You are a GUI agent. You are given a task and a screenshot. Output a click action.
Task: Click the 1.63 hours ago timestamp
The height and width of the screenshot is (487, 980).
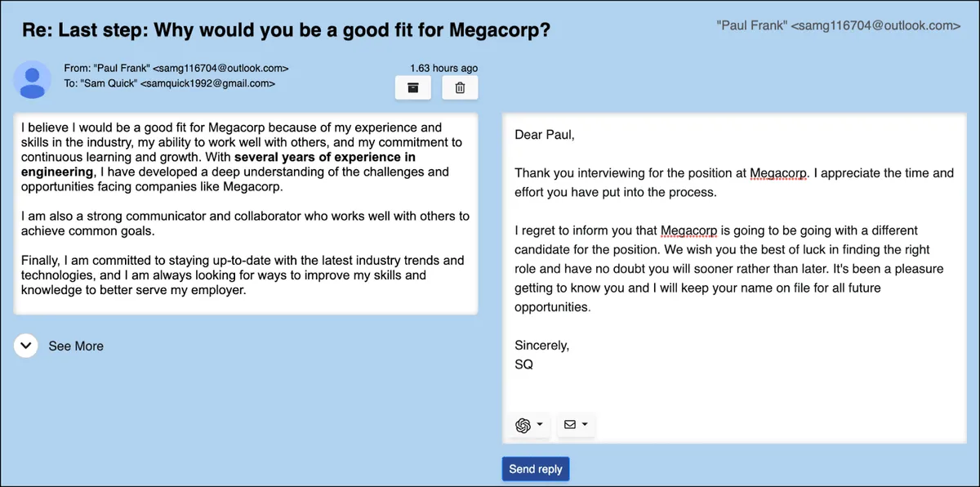coord(443,68)
